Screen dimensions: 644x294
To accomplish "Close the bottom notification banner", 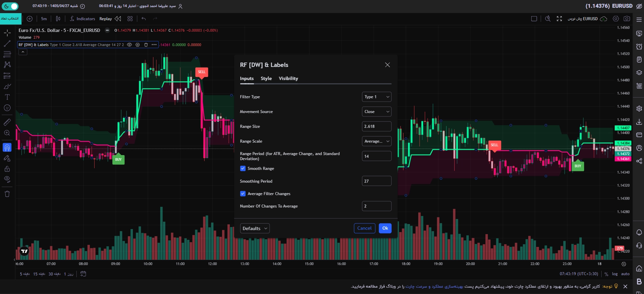I will click(x=625, y=287).
